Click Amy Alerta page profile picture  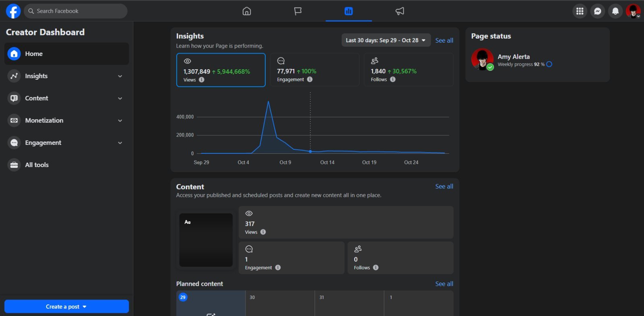pos(483,59)
